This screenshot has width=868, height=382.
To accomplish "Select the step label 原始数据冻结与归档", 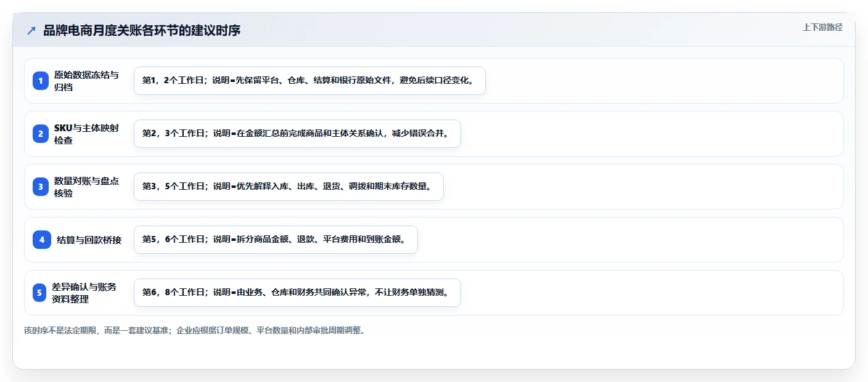I will click(86, 81).
